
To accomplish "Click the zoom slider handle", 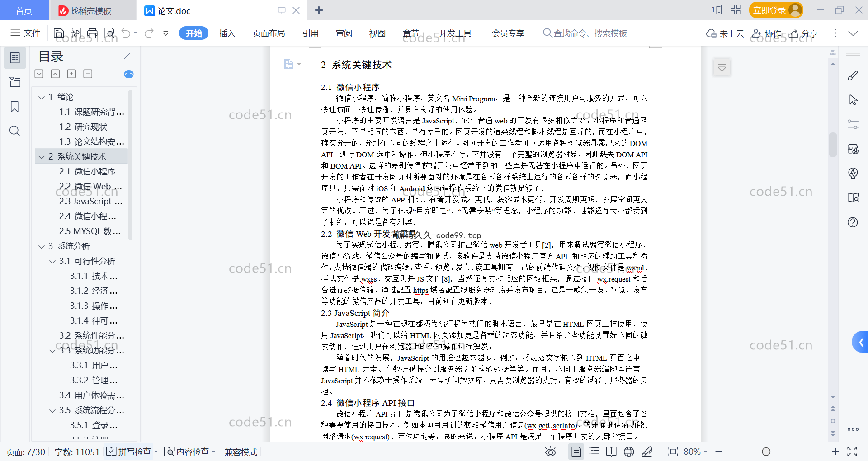I will coord(766,452).
